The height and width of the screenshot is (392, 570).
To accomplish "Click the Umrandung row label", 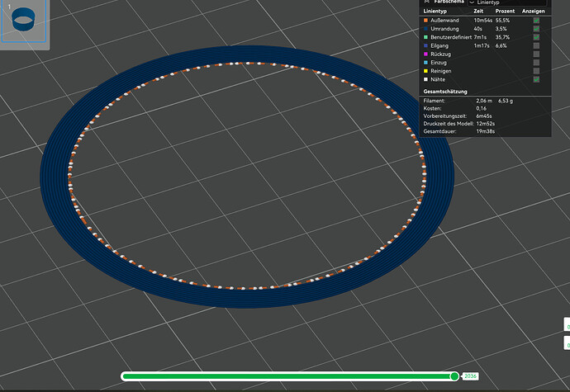I will (444, 29).
